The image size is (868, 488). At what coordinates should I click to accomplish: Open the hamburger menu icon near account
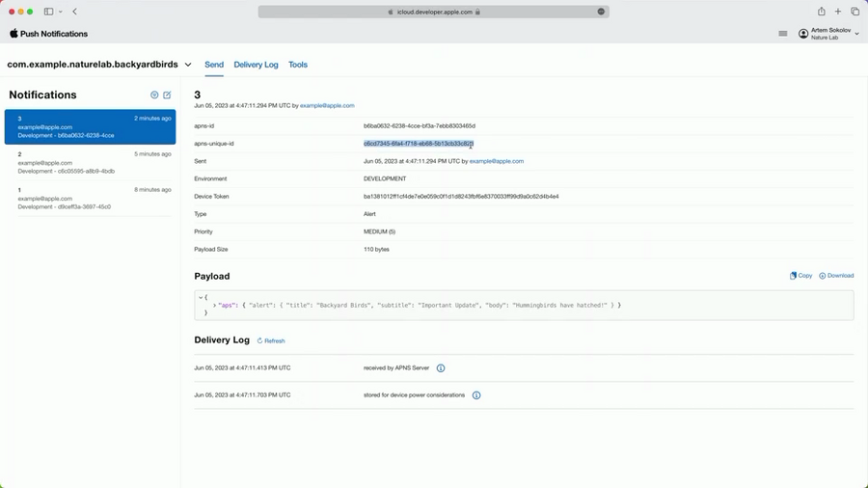click(x=783, y=34)
